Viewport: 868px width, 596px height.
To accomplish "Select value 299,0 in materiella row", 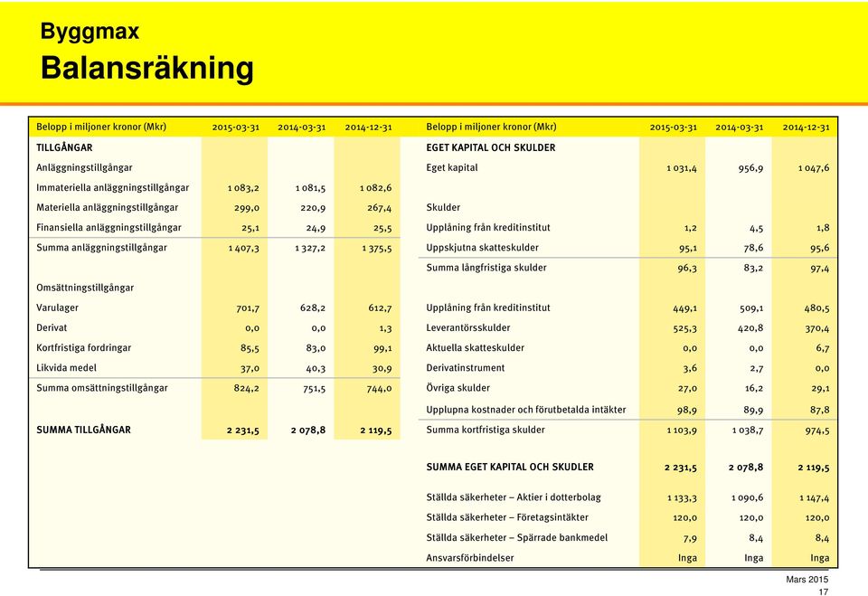I will tap(246, 208).
